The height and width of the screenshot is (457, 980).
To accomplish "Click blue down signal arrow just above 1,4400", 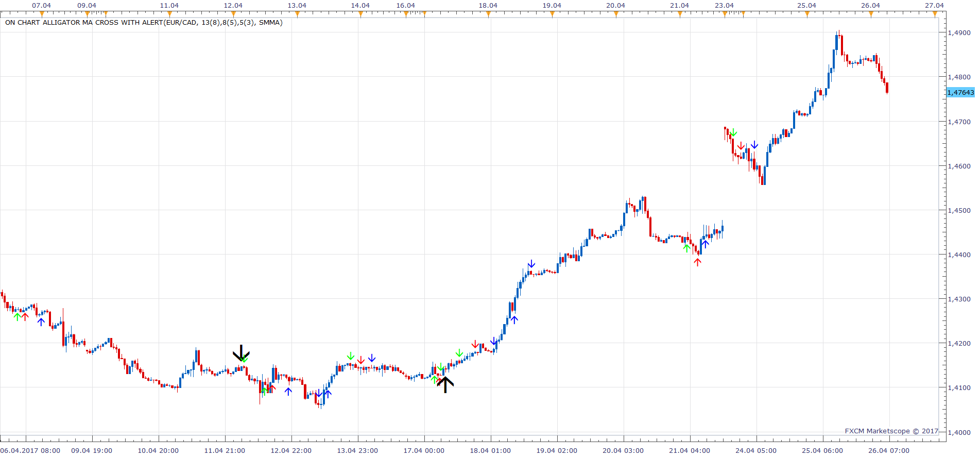I will click(x=531, y=264).
